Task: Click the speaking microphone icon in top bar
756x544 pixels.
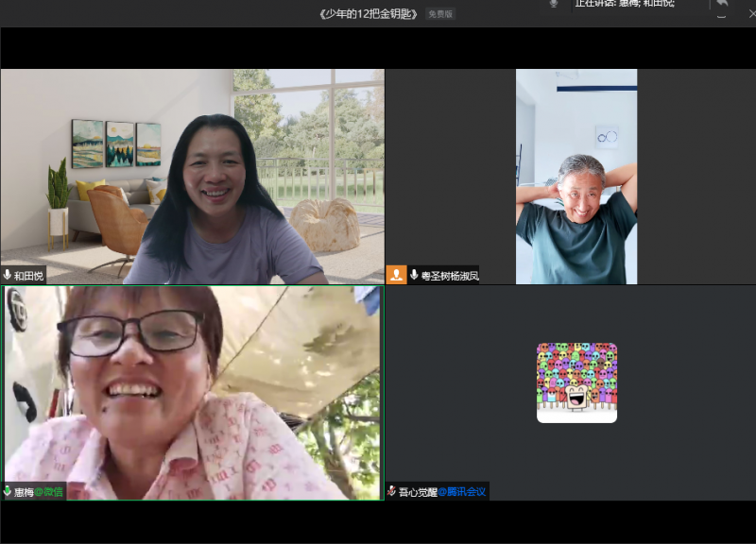Action: pyautogui.click(x=554, y=4)
